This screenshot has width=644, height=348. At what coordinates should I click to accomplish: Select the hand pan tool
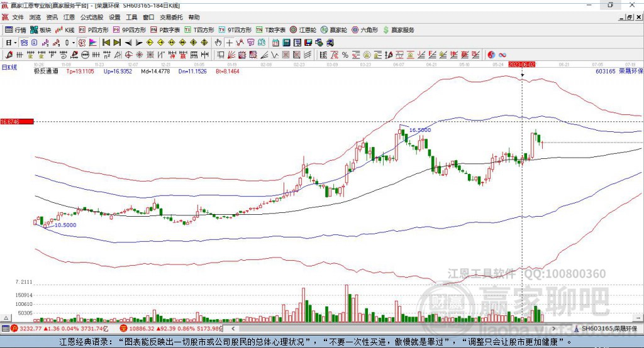218,43
